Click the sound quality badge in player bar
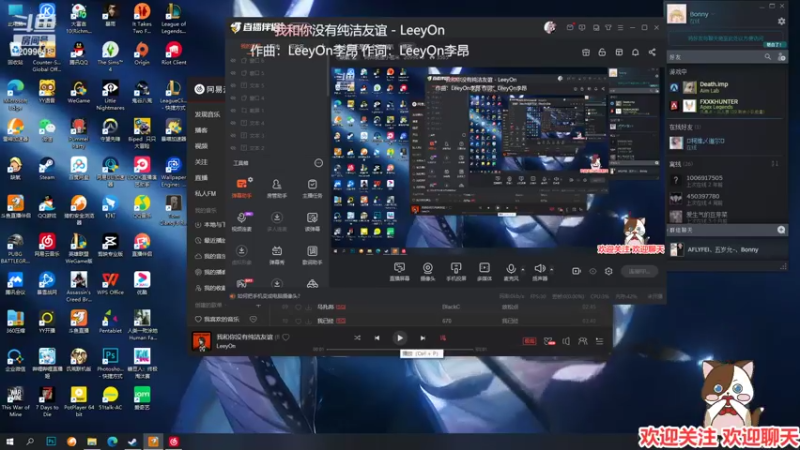Screen dimensions: 800x450 [x=529, y=341]
